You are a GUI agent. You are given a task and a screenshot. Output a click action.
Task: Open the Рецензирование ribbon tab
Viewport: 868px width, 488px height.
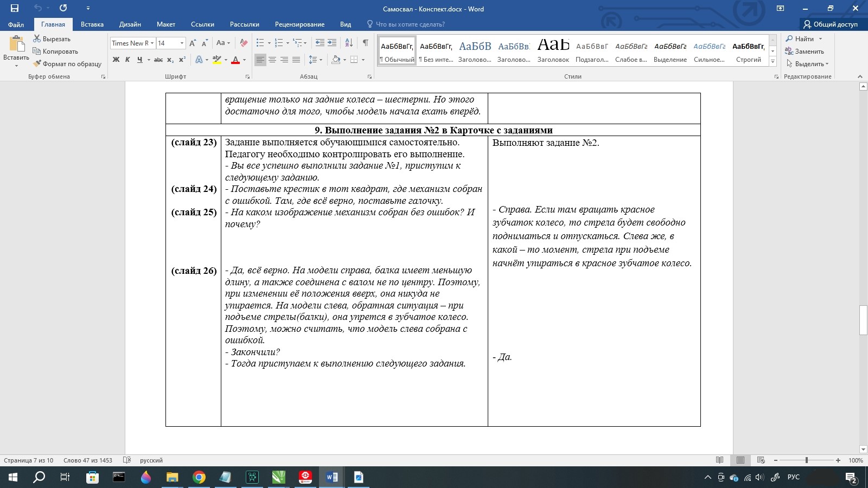pyautogui.click(x=299, y=24)
